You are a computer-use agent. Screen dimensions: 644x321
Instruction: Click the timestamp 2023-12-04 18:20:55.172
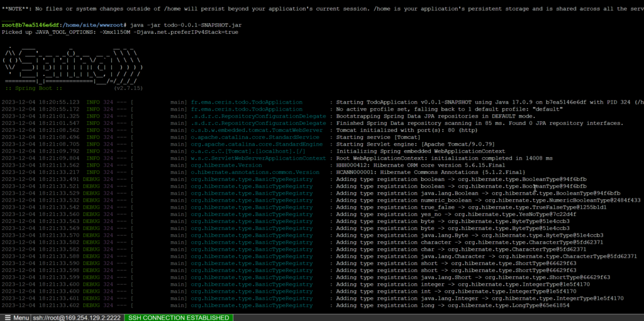tap(41, 109)
